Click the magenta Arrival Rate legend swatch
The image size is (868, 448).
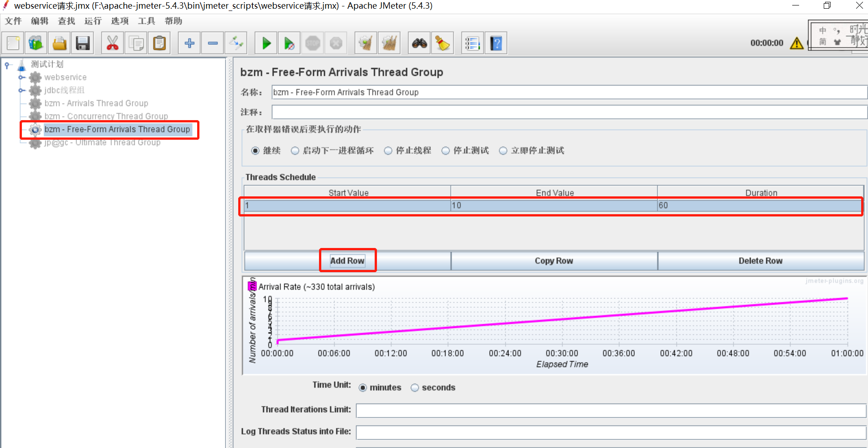[x=252, y=286]
